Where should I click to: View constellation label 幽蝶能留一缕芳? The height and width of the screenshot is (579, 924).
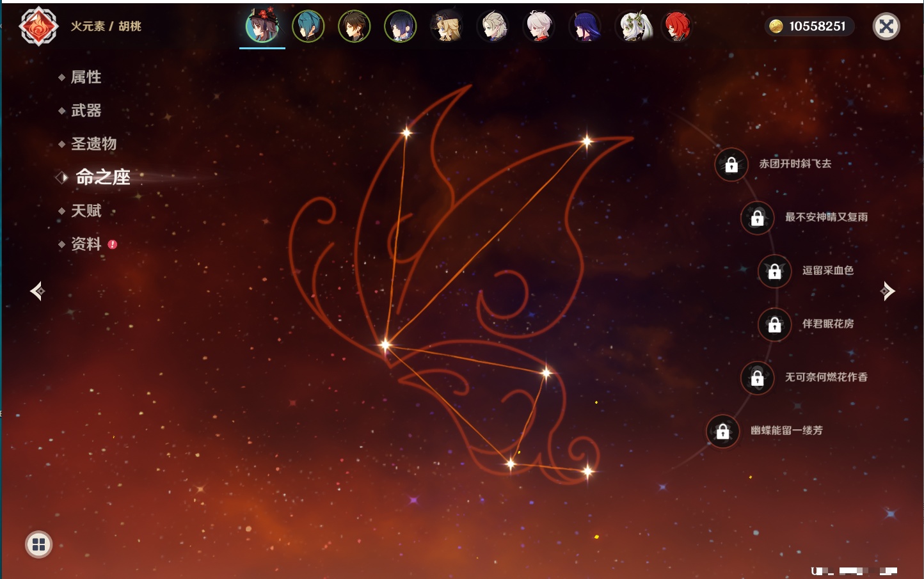click(x=786, y=431)
